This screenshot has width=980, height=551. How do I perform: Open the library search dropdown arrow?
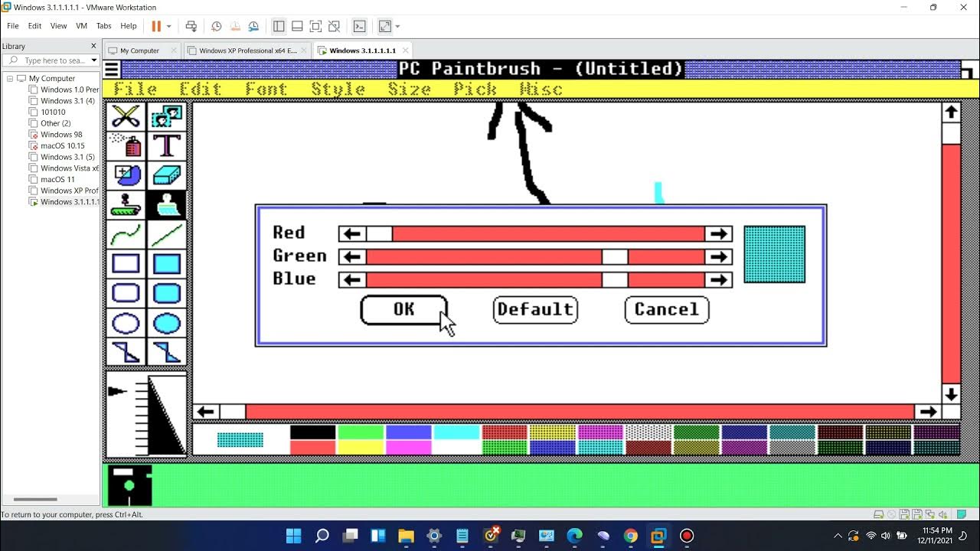[94, 60]
